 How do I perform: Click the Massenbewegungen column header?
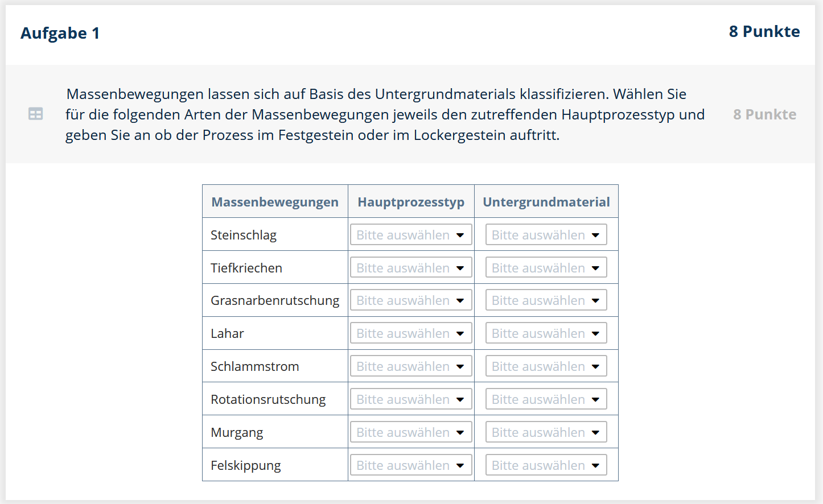pos(275,202)
